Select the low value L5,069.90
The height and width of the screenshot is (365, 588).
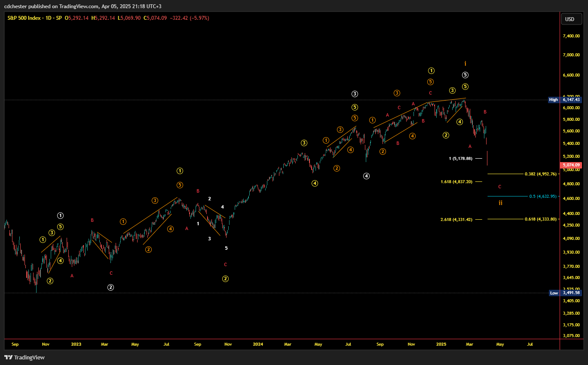click(x=129, y=18)
